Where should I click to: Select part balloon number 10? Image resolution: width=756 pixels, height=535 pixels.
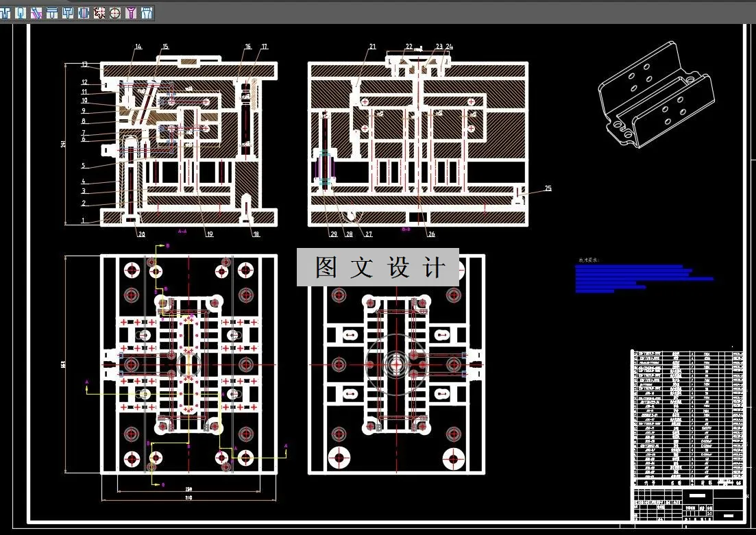coord(85,101)
